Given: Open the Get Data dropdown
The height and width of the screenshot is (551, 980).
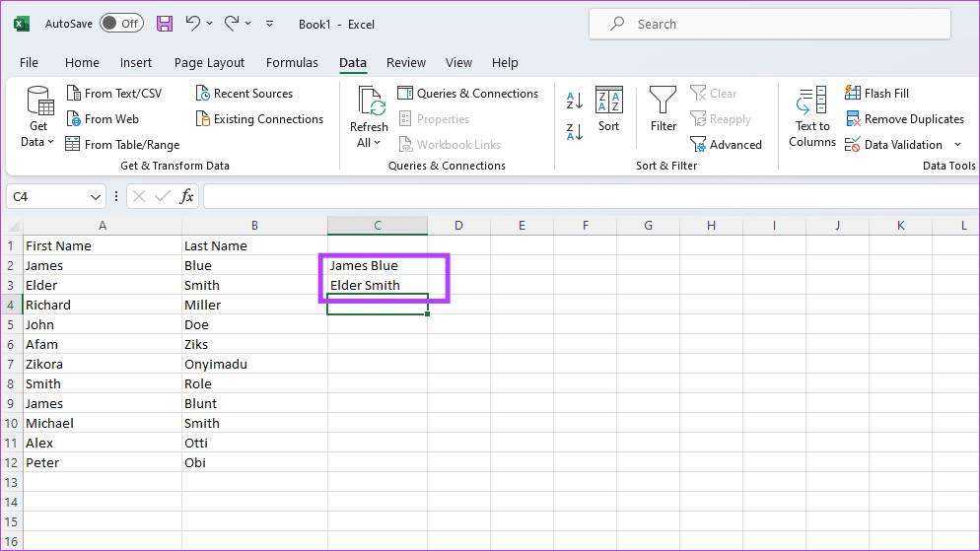Looking at the screenshot, I should pos(38,117).
